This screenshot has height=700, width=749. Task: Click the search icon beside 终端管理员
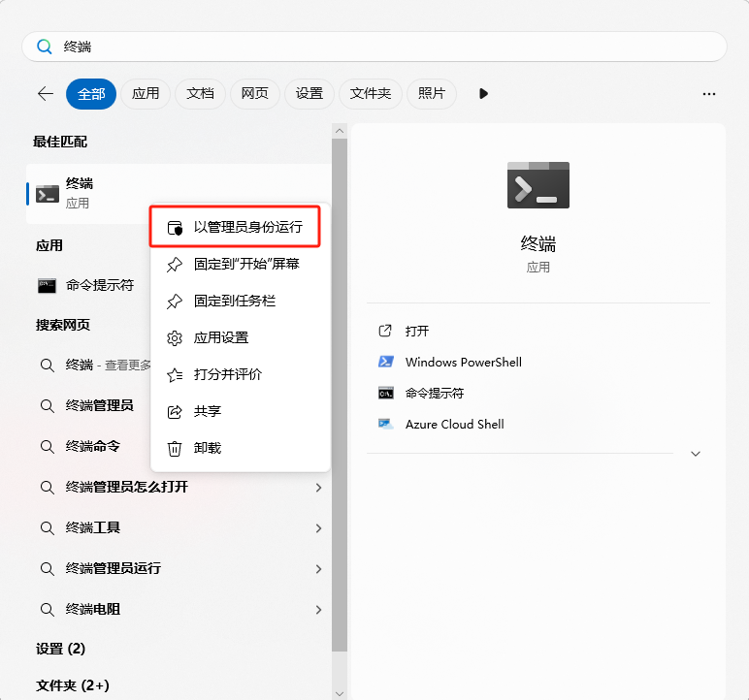coord(48,406)
